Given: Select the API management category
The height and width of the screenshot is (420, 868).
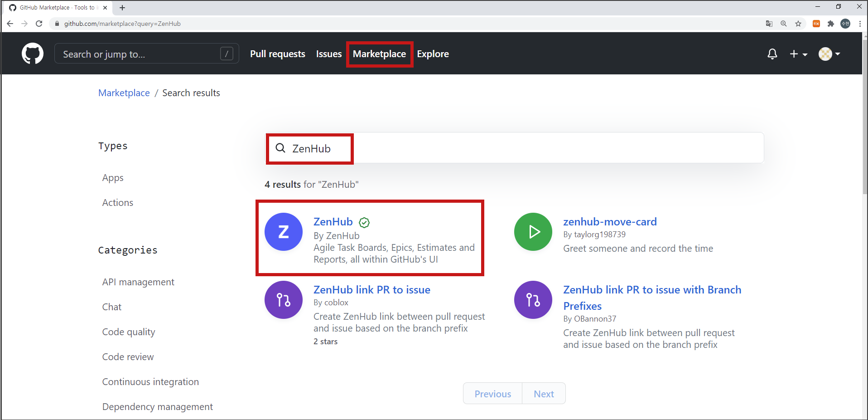Looking at the screenshot, I should pyautogui.click(x=138, y=282).
